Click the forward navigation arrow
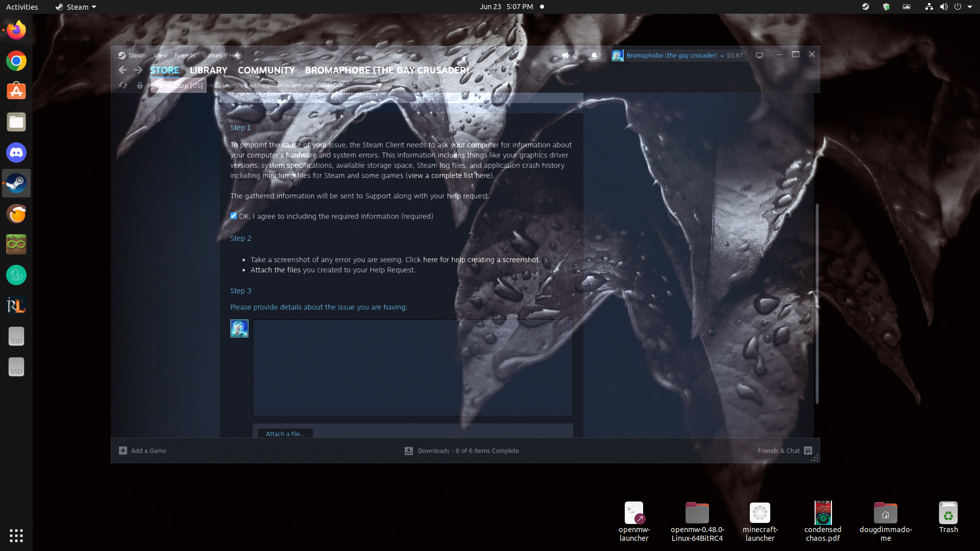The width and height of the screenshot is (980, 551). point(138,70)
